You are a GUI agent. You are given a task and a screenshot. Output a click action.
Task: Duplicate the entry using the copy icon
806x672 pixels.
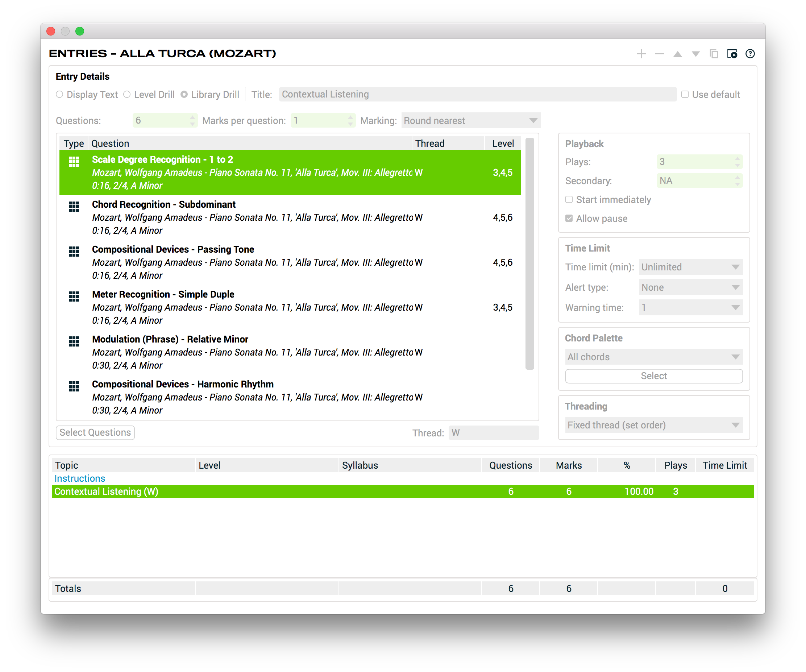click(714, 54)
